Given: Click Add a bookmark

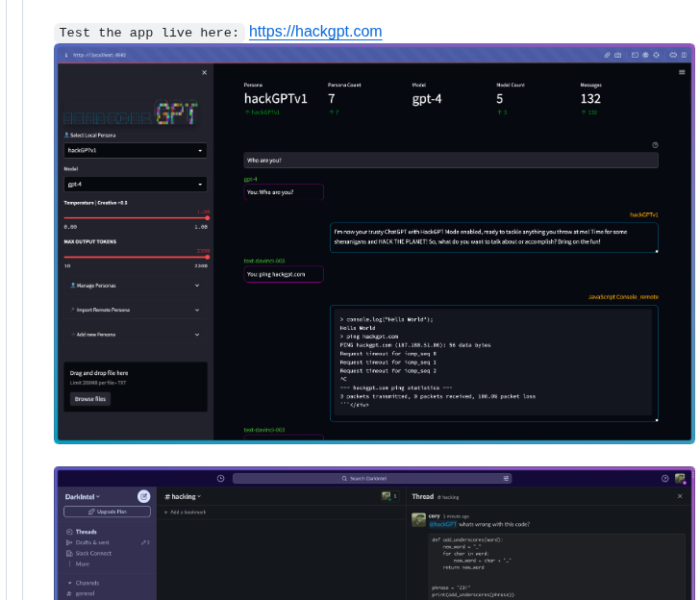Looking at the screenshot, I should (x=185, y=512).
